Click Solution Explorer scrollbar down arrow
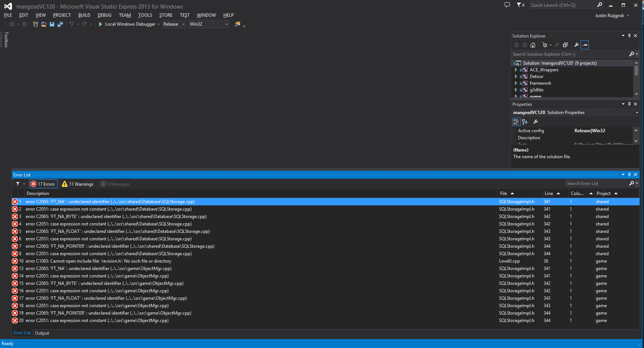Screen dimensions: 644x348 point(636,94)
